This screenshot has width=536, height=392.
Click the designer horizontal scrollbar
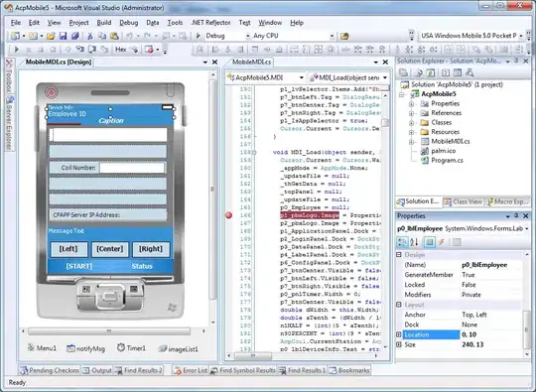[113, 330]
